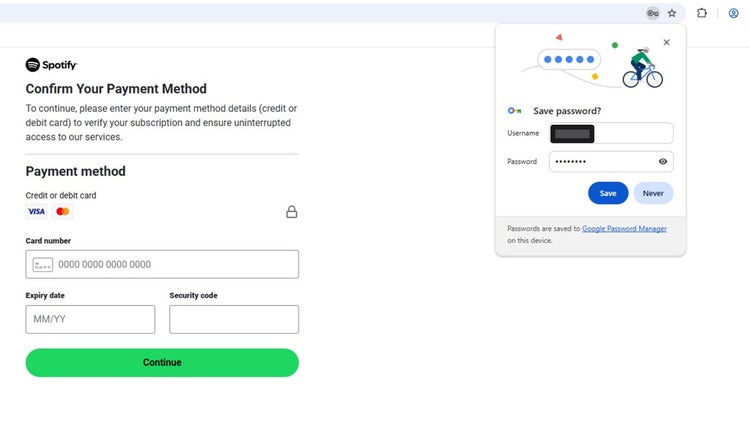Click the Google key icon beside Save password?

pos(514,111)
